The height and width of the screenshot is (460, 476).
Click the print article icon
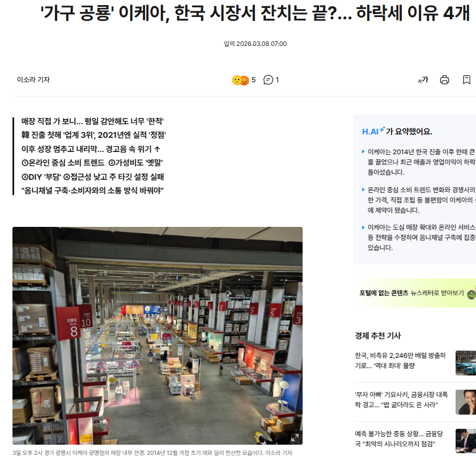pos(444,80)
